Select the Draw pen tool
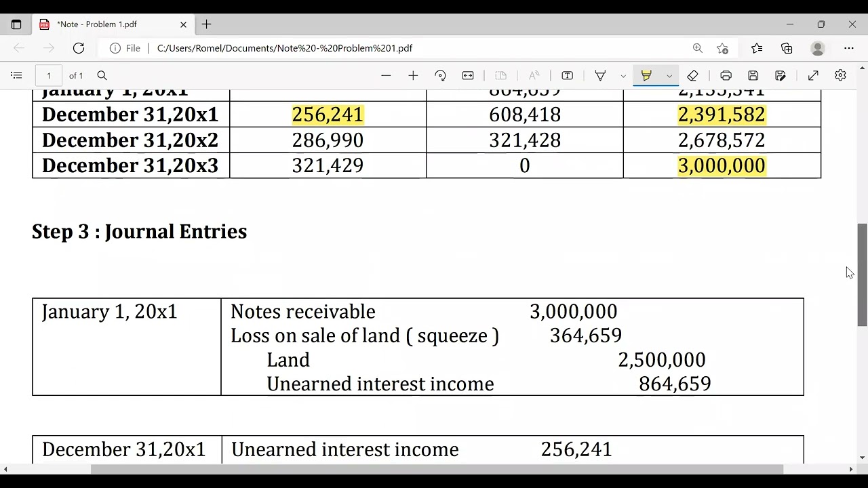 point(600,75)
